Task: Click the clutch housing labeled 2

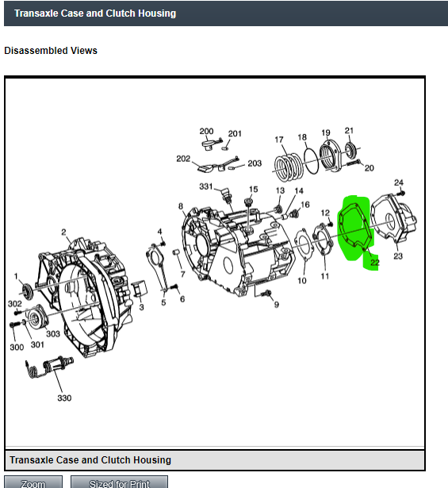Action: pyautogui.click(x=85, y=298)
